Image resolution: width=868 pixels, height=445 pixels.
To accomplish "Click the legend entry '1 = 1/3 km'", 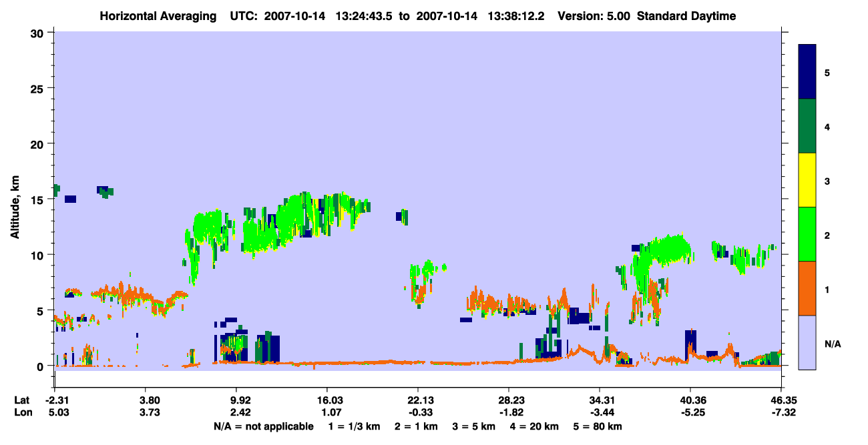I will [355, 426].
